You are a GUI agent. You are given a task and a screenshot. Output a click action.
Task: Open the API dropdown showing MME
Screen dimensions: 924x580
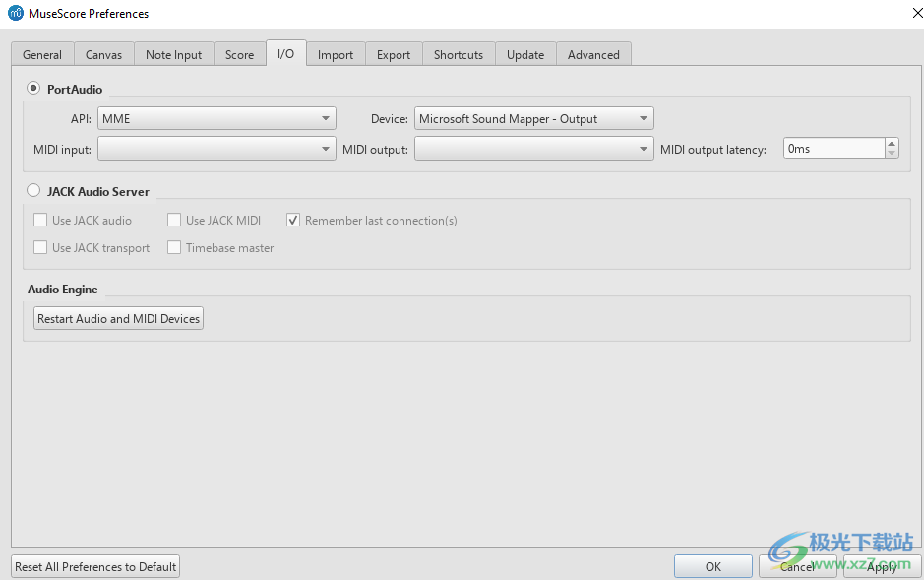click(x=216, y=119)
